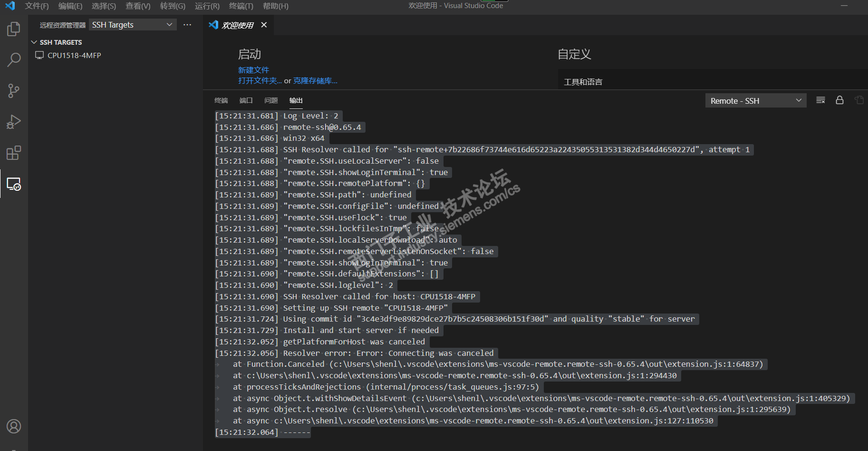
Task: Open the SSH Targets dropdown
Action: [133, 25]
